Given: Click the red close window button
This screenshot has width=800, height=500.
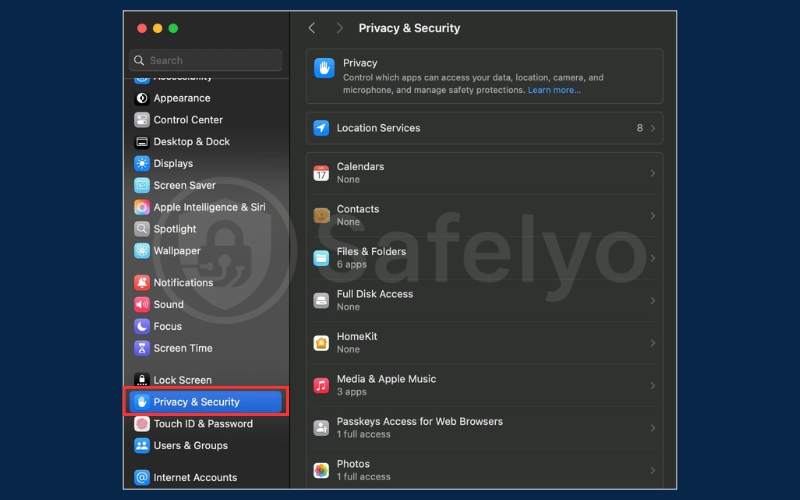Looking at the screenshot, I should point(142,28).
